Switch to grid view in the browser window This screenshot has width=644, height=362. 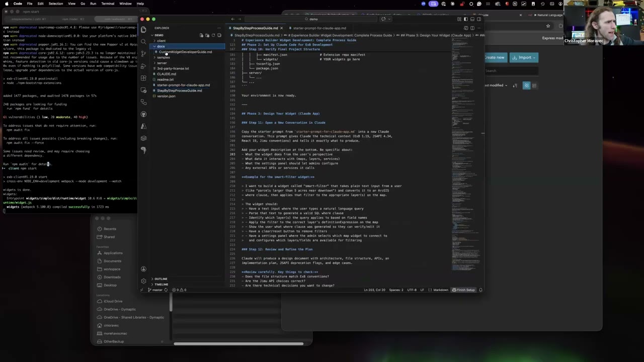tap(527, 85)
